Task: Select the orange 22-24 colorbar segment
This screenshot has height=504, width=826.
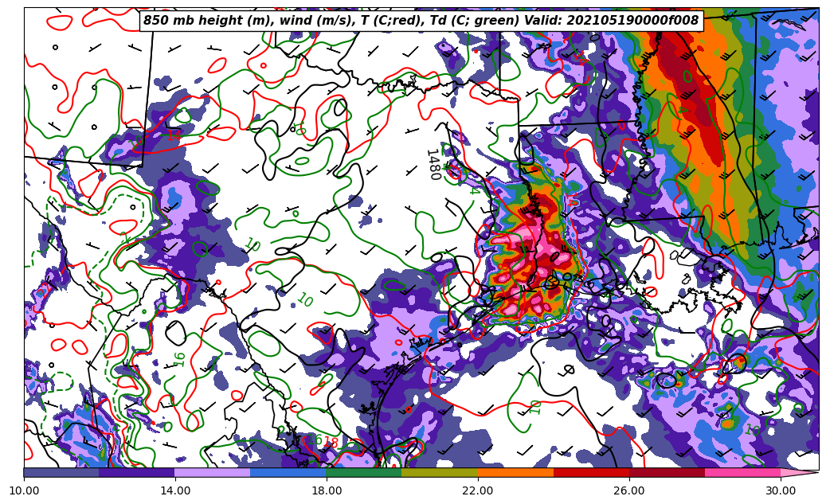Action: pyautogui.click(x=515, y=472)
